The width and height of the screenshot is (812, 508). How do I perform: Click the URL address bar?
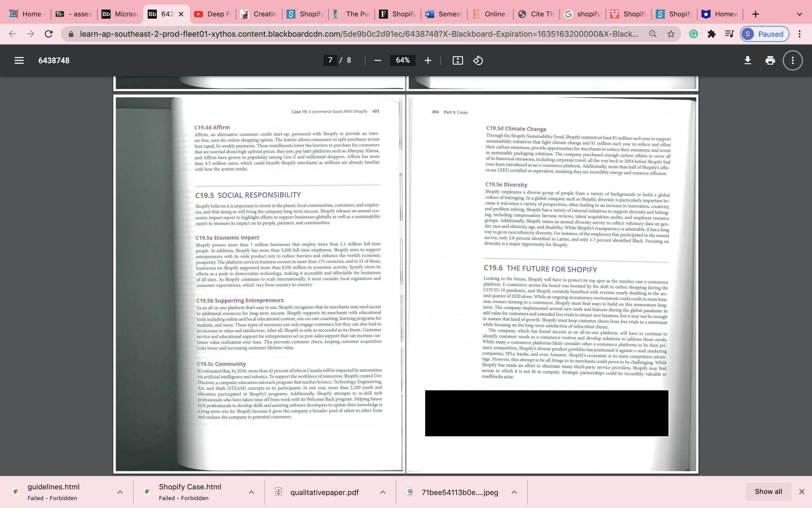tap(359, 34)
